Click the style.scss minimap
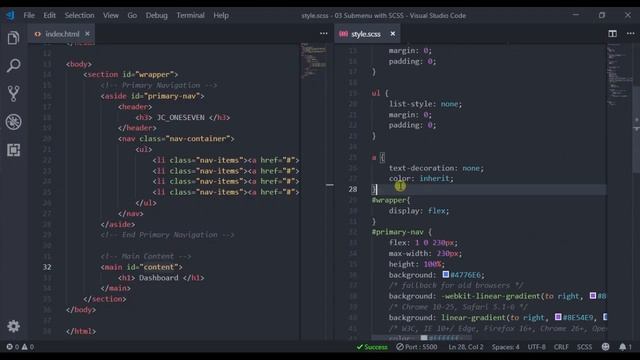Viewport: 640px width, 360px height. tap(620, 73)
